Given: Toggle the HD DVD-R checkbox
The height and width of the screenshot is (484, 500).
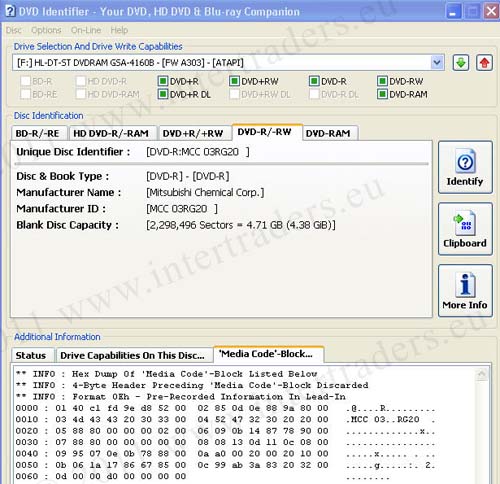Looking at the screenshot, I should 81,81.
